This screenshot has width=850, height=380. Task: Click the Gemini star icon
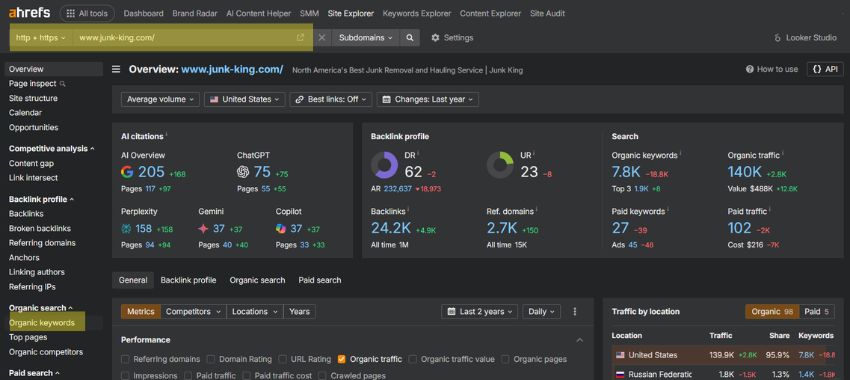click(x=203, y=229)
